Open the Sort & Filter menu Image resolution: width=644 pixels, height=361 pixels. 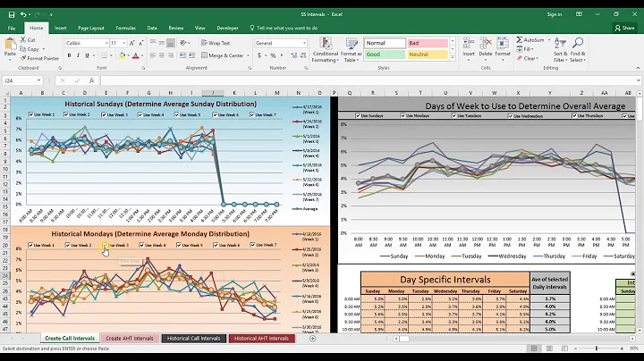click(560, 50)
